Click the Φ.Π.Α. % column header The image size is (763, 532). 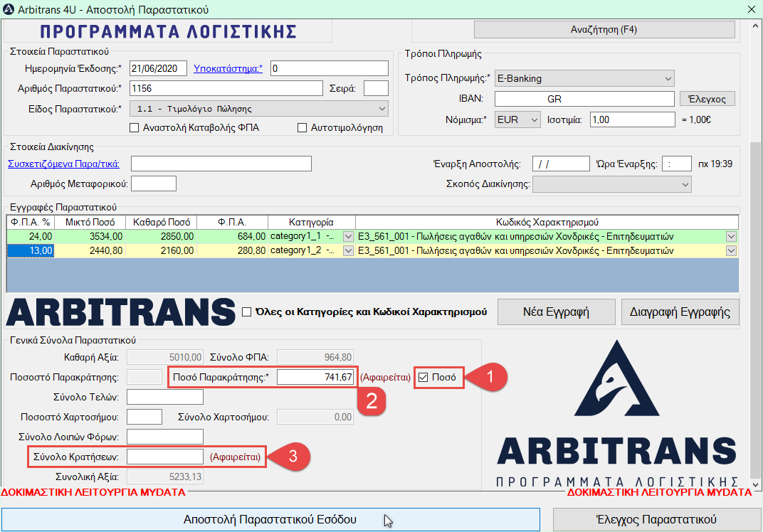pos(30,222)
